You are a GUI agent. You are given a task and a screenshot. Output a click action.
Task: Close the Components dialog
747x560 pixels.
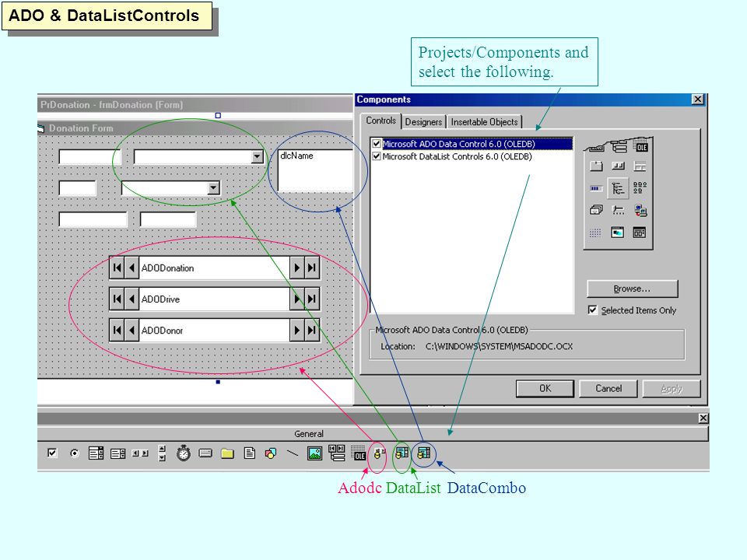(697, 99)
